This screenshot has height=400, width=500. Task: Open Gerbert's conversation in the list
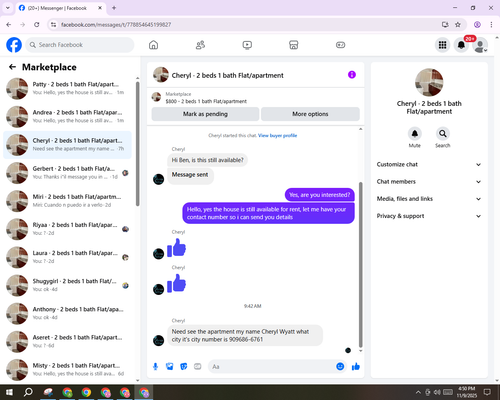(67, 173)
